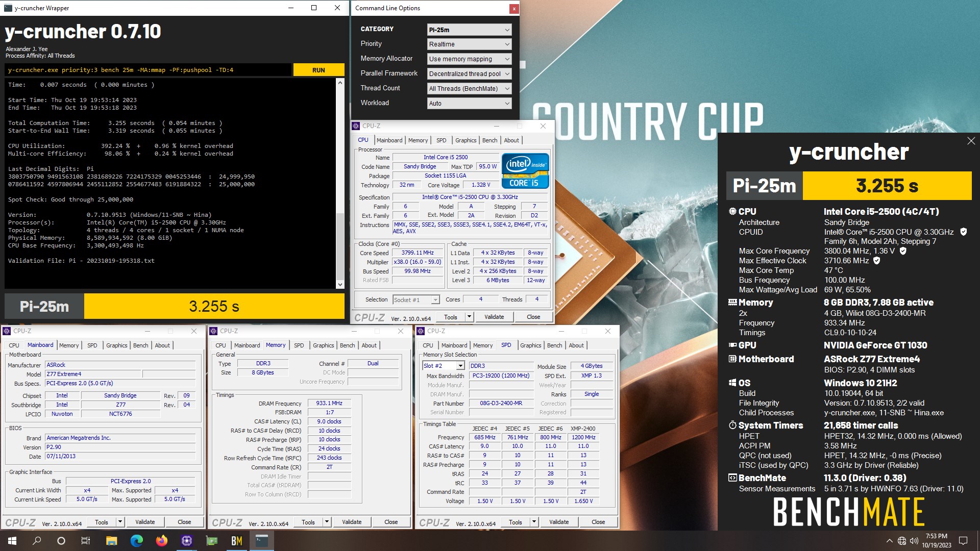Click CPU-Z icon in top CPU-Z title bar
The width and height of the screenshot is (980, 551).
coord(356,126)
